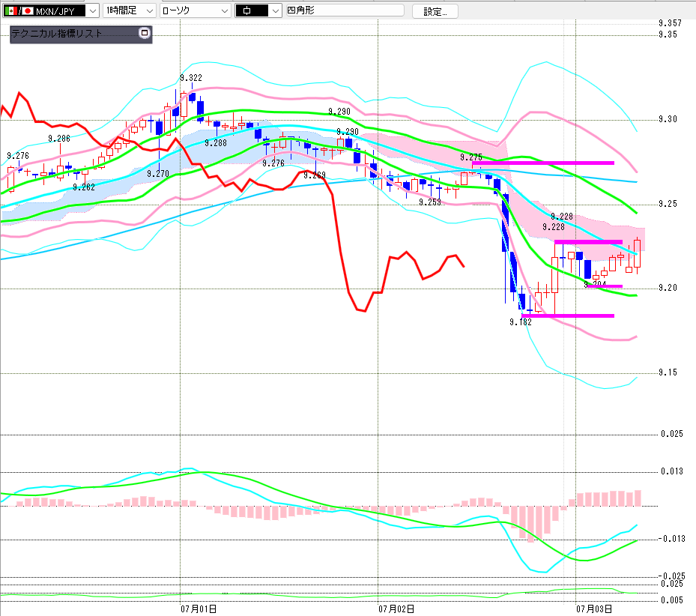Select the magenta line at 9.275
Image resolution: width=696 pixels, height=616 pixels.
click(543, 163)
